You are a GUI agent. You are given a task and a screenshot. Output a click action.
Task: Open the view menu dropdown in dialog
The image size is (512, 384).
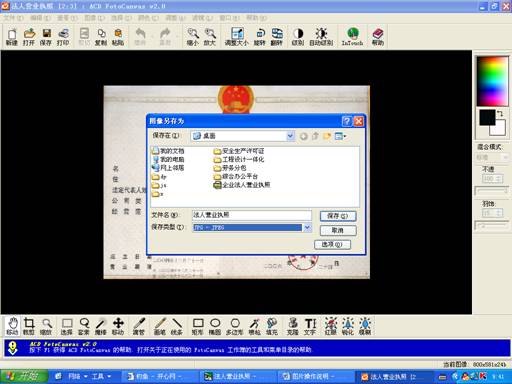coord(341,136)
